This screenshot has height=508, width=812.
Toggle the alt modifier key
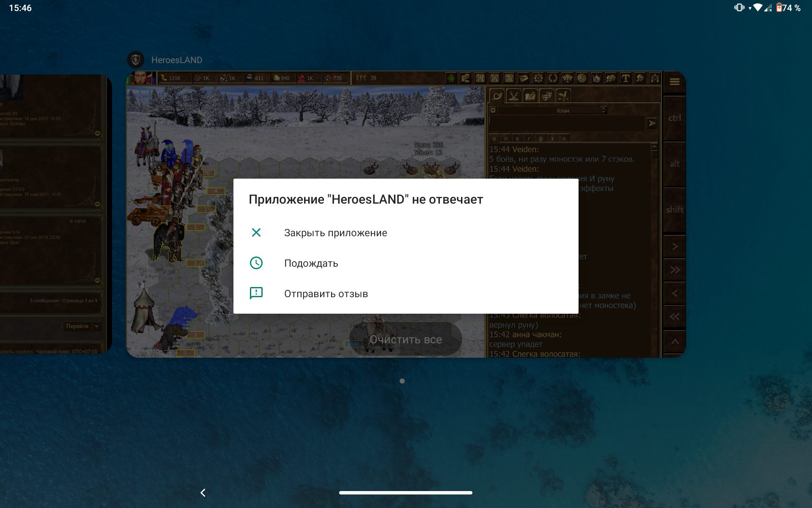pos(675,164)
